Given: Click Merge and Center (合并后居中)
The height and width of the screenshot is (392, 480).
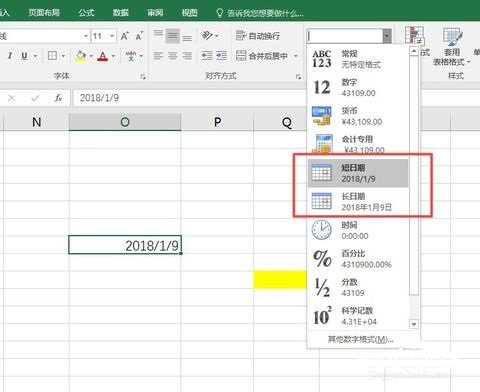Looking at the screenshot, I should pos(262,56).
